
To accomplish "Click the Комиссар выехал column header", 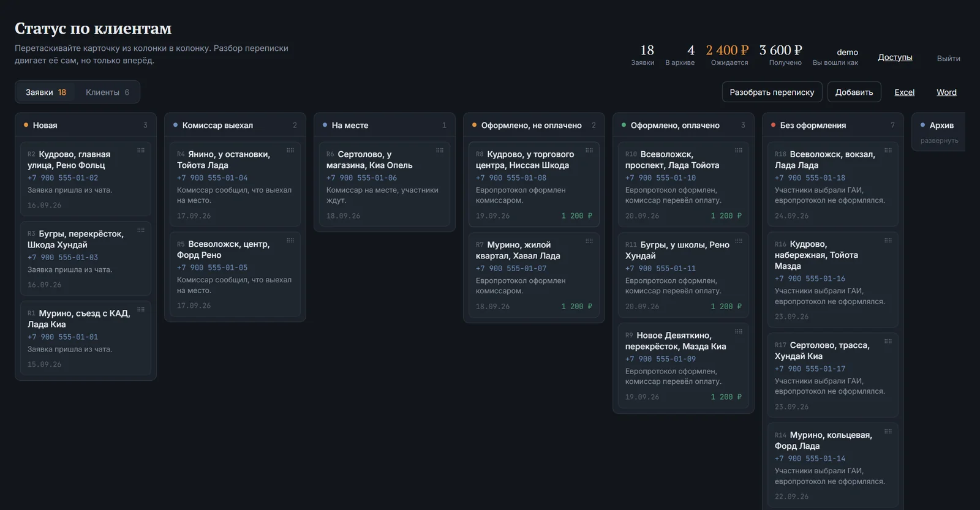I will pyautogui.click(x=235, y=125).
